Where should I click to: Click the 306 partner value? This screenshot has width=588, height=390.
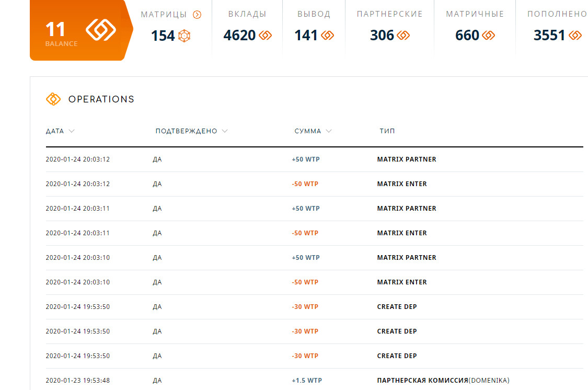pos(382,35)
